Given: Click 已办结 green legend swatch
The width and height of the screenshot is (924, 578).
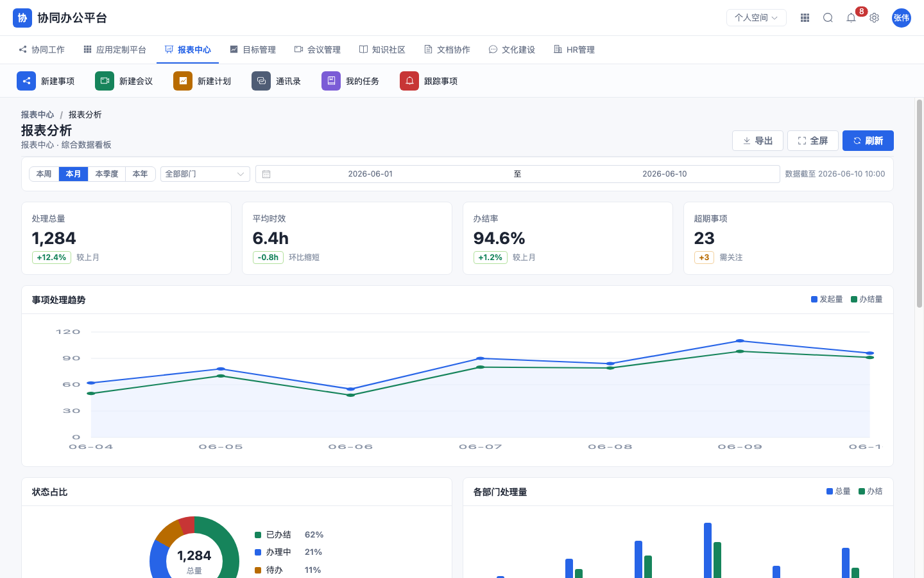Looking at the screenshot, I should pyautogui.click(x=258, y=535).
